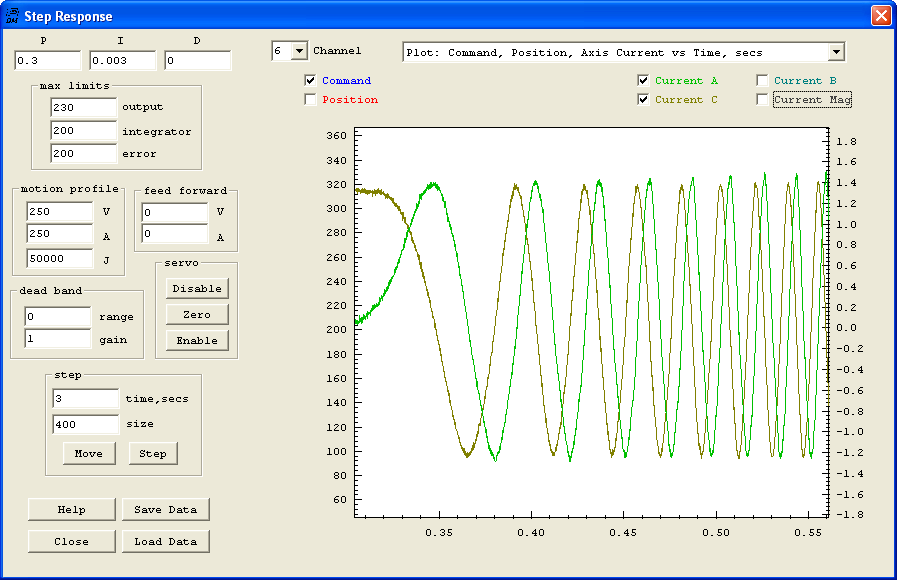
Task: Enable the Position plot checkbox
Action: (311, 100)
